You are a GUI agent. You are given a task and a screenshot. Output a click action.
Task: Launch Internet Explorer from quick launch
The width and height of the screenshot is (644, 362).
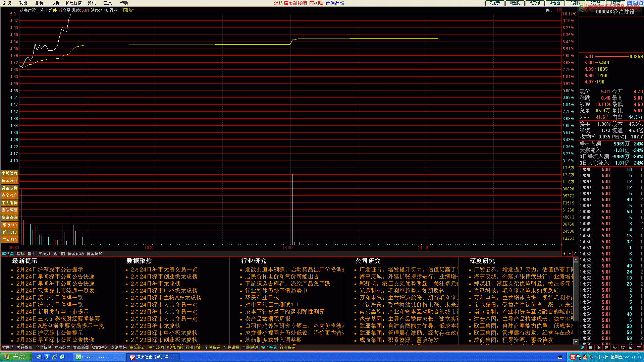pos(55,357)
